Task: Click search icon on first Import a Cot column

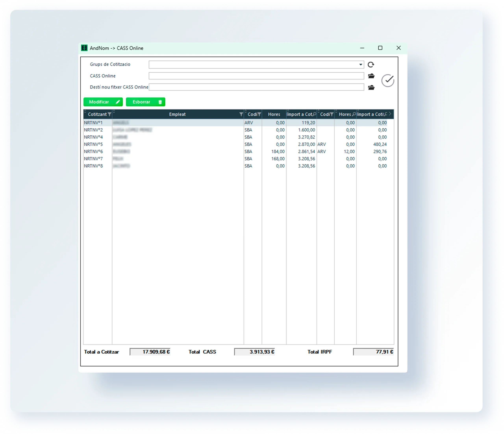Action: 314,114
